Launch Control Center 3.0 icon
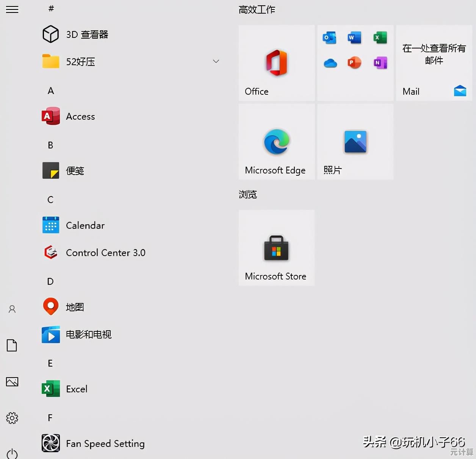This screenshot has height=459, width=476. coord(51,252)
